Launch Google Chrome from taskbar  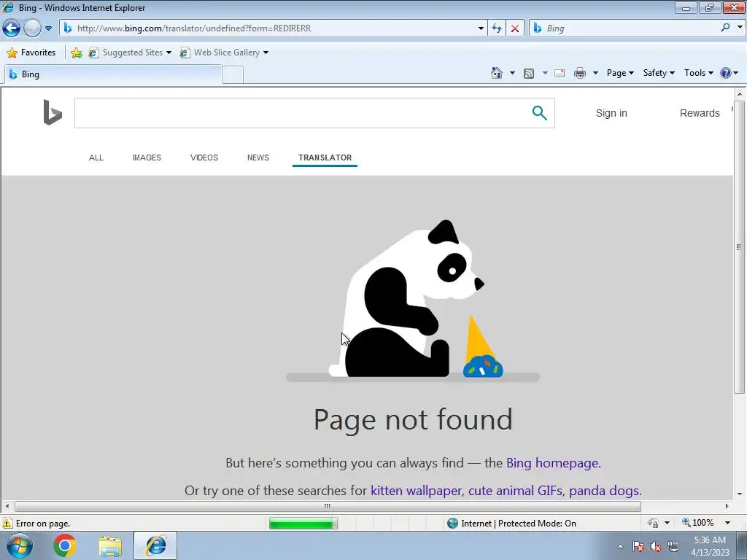click(65, 545)
